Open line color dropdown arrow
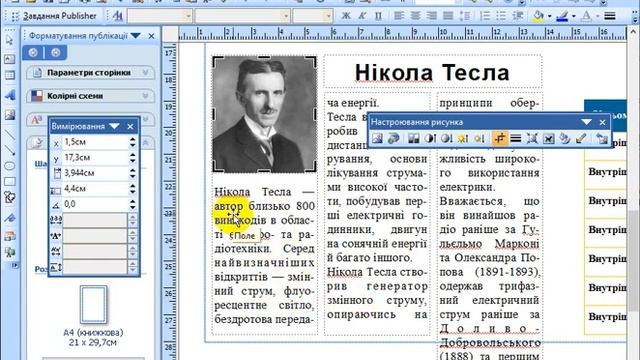This screenshot has width=640, height=360. pos(573,16)
